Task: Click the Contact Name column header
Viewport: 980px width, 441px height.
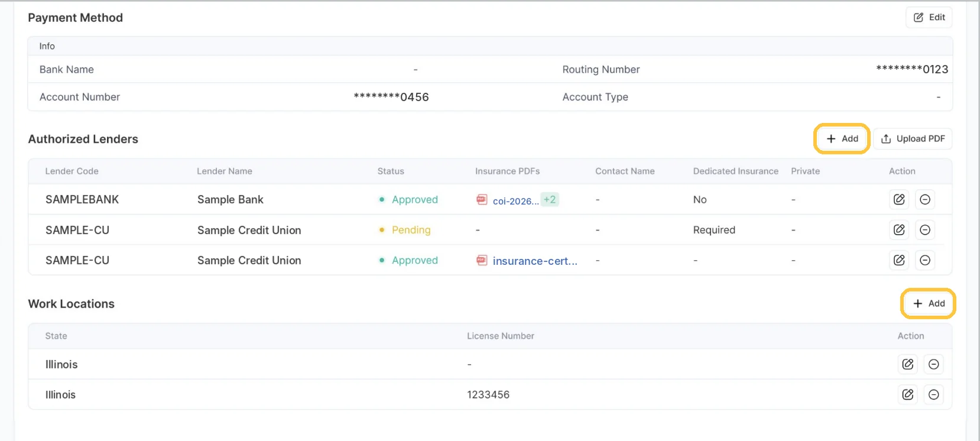Action: pyautogui.click(x=625, y=171)
